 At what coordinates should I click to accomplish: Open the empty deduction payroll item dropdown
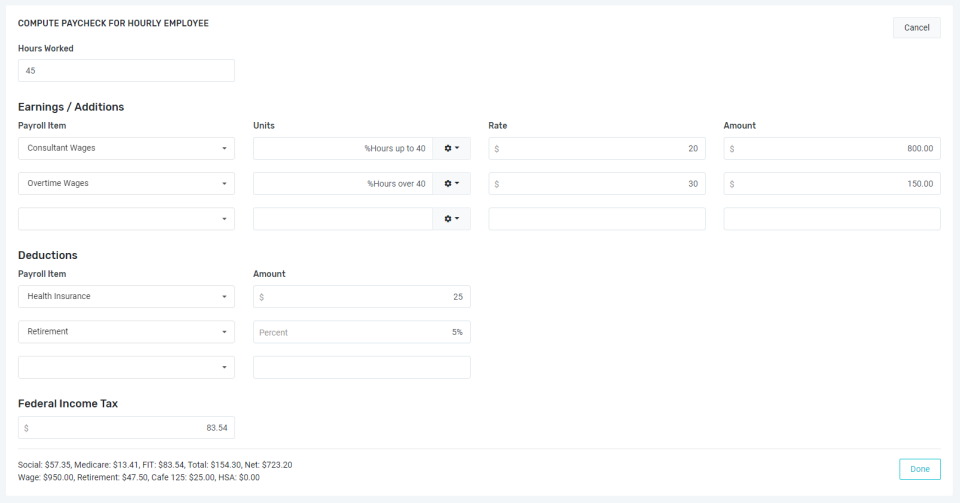point(126,367)
